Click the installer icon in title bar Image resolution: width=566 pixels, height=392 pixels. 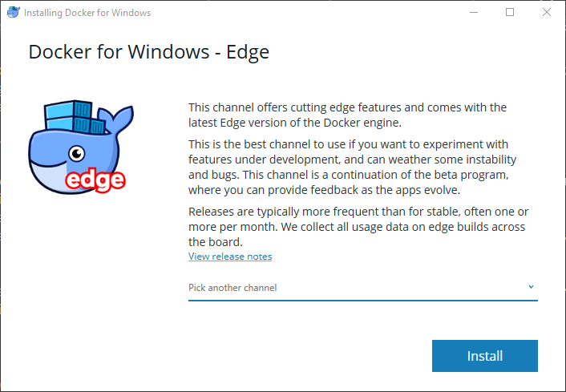click(13, 13)
